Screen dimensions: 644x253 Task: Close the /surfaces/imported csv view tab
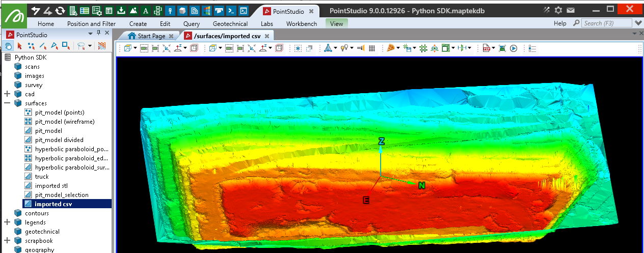(267, 36)
